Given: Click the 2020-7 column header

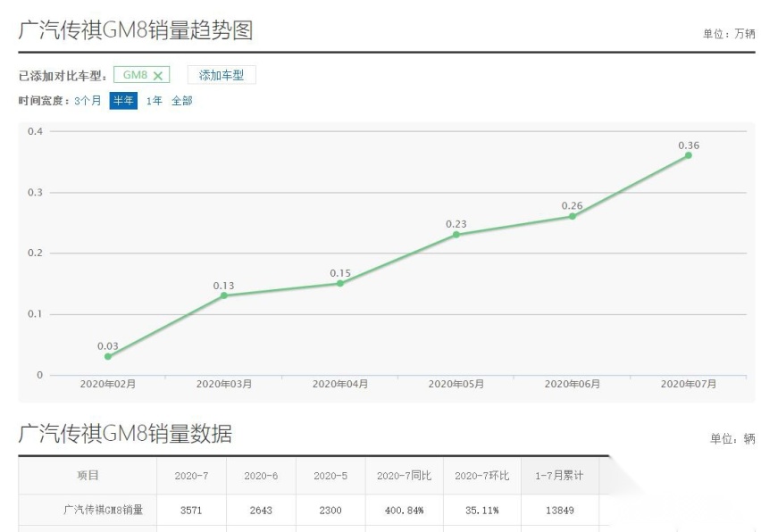Looking at the screenshot, I should pyautogui.click(x=192, y=476).
